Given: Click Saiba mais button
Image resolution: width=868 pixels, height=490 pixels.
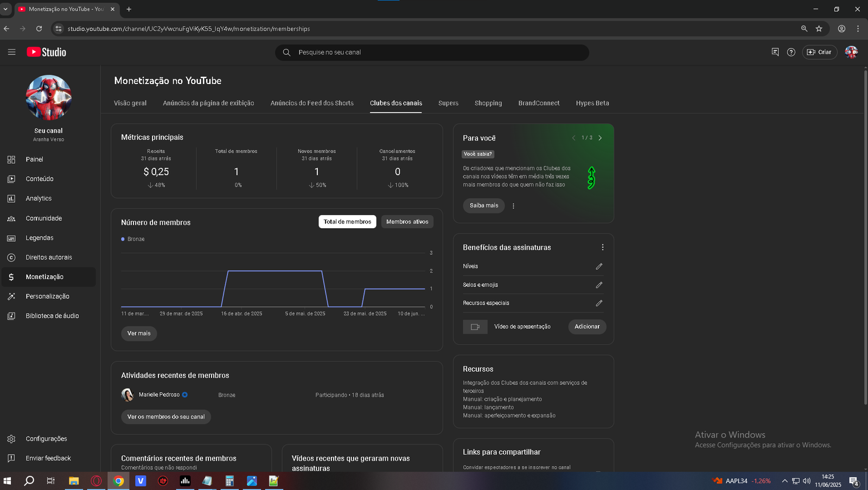Looking at the screenshot, I should coord(484,206).
